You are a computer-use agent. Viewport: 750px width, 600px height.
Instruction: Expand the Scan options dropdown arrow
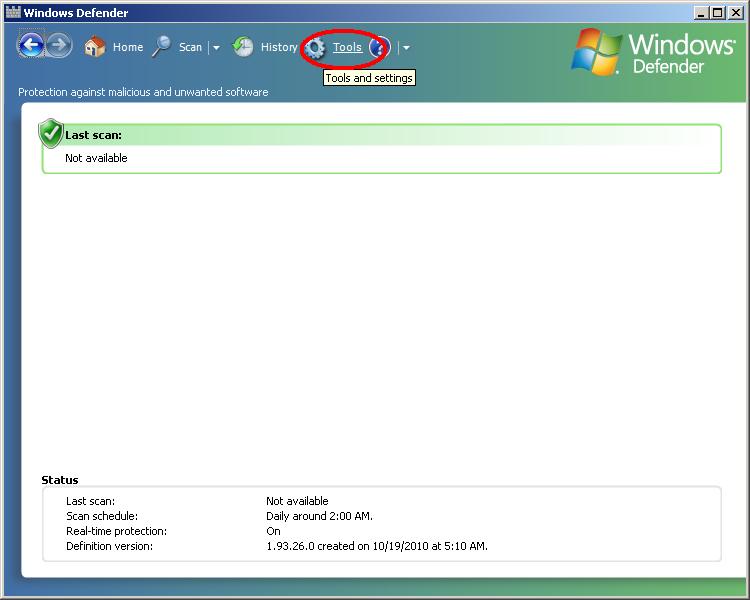coord(216,48)
